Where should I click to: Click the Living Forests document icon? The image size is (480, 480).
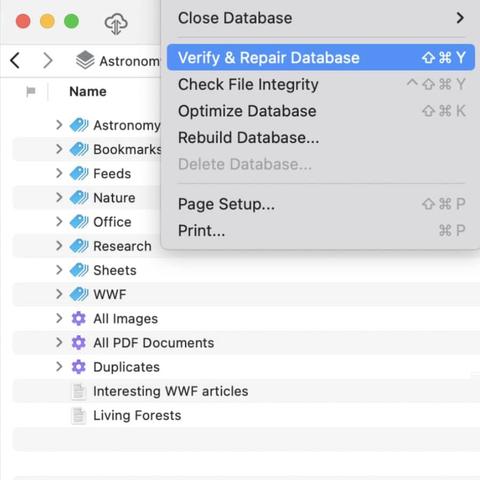(79, 416)
